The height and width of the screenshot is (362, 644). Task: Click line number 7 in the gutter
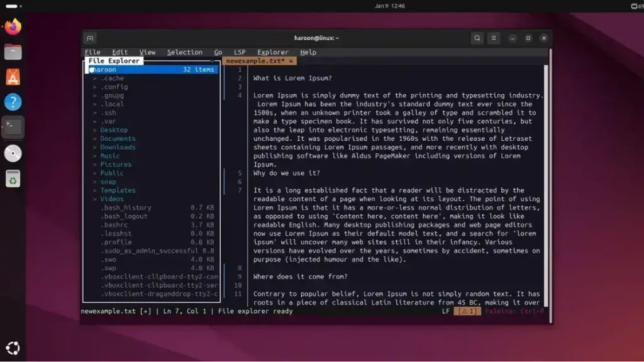(x=240, y=190)
